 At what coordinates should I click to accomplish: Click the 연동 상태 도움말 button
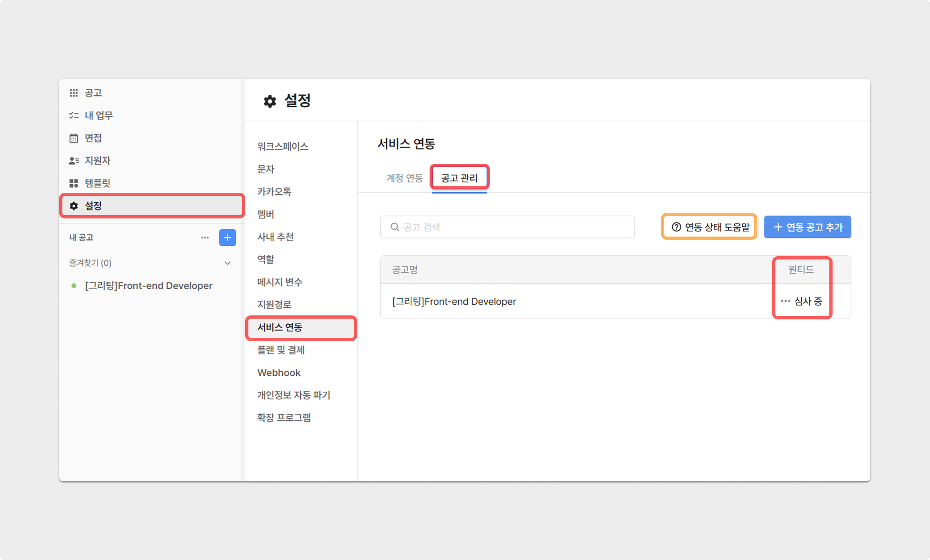pos(710,227)
